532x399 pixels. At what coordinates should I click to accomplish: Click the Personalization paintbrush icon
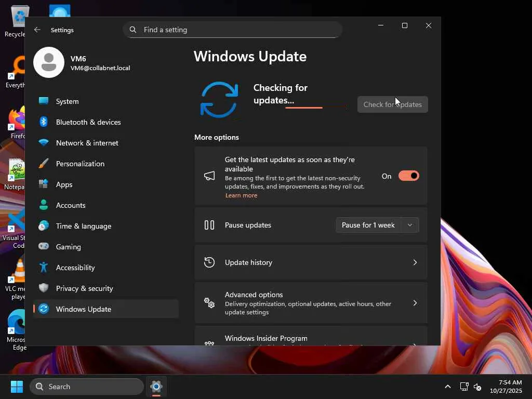[44, 163]
